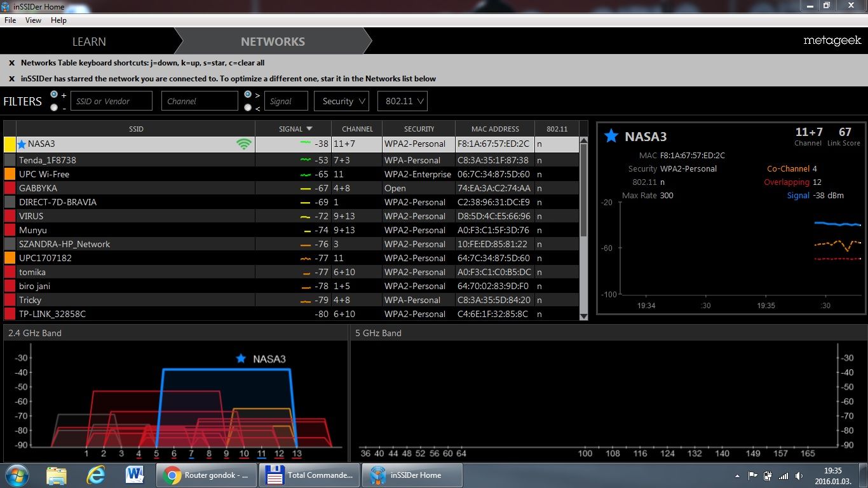Screen dimensions: 868x488
Task: Click the metageek logo
Action: tap(832, 41)
